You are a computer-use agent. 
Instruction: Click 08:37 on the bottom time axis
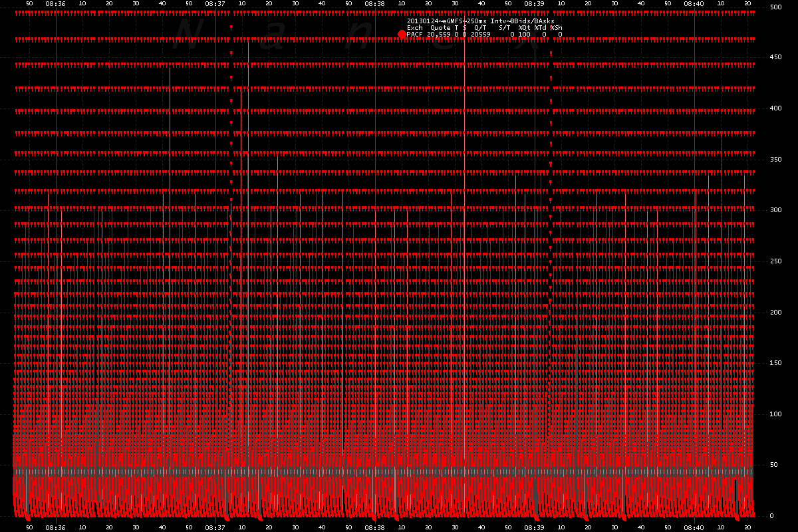pyautogui.click(x=215, y=527)
